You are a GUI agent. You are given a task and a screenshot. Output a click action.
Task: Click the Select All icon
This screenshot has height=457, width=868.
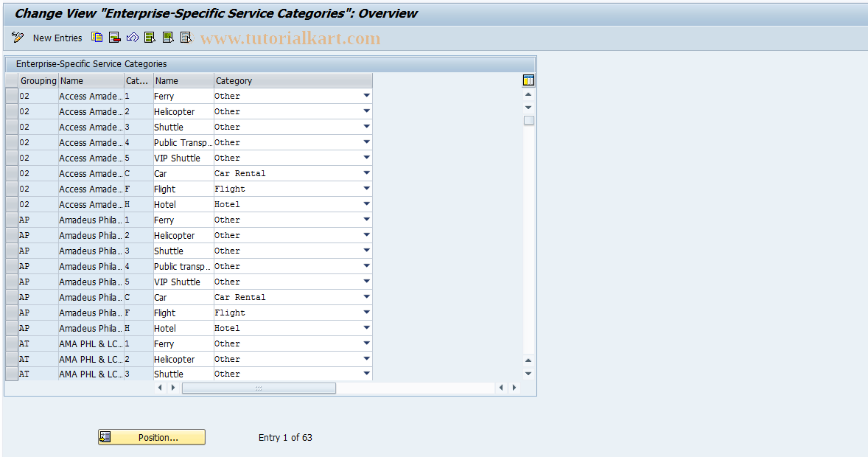(x=150, y=37)
